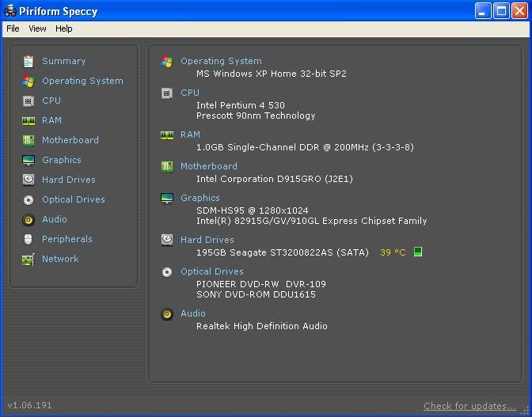
Task: Open Motherboard section in sidebar
Action: (70, 140)
